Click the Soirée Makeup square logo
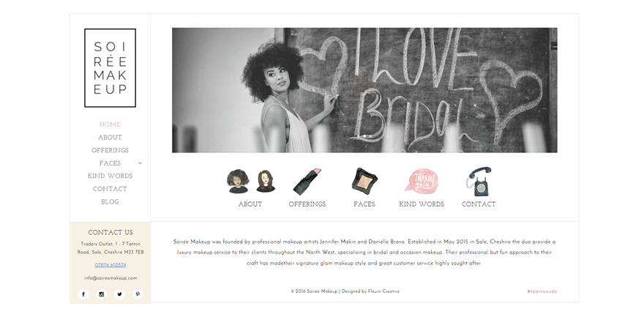Screen dimensions: 644x312 [110, 68]
